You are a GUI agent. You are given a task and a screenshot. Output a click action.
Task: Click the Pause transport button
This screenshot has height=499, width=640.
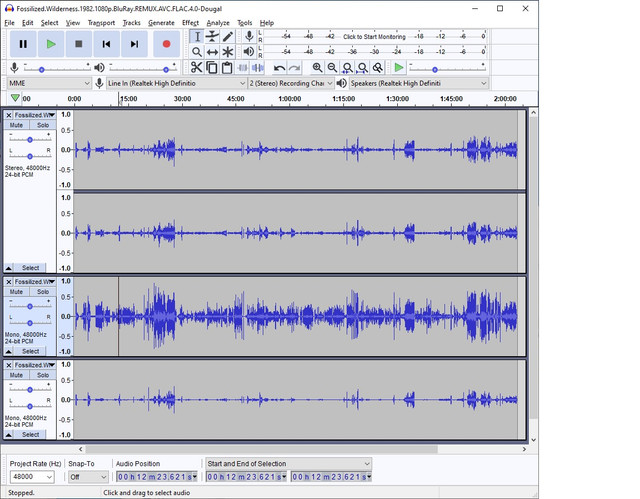pos(23,44)
